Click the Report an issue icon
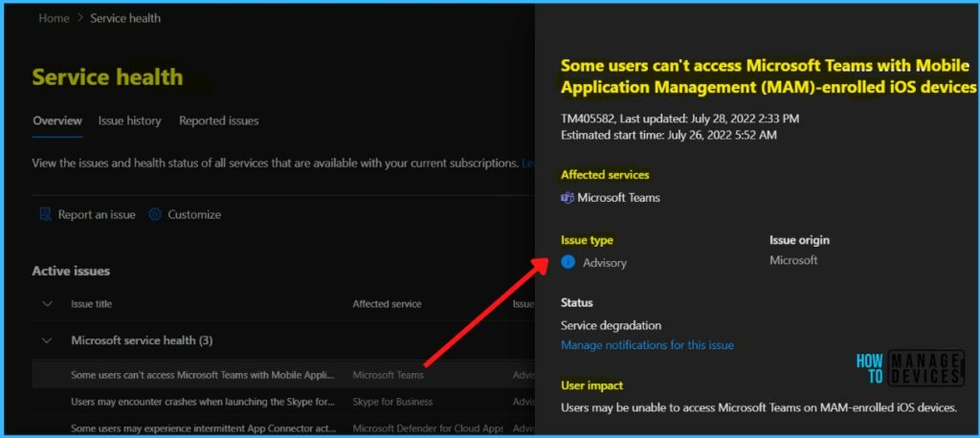Image resolution: width=980 pixels, height=438 pixels. click(45, 214)
